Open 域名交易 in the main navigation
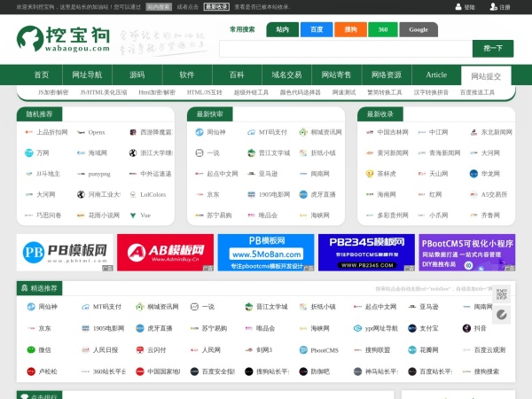The width and height of the screenshot is (532, 399). pos(286,75)
